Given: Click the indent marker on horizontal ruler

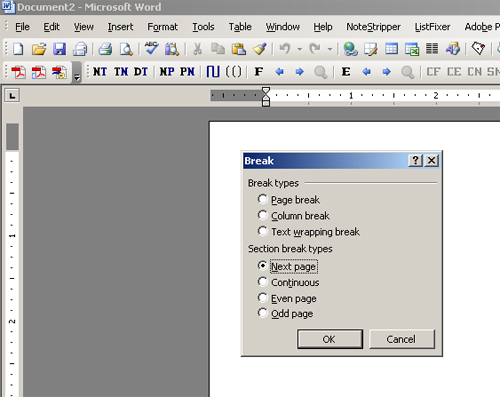Looking at the screenshot, I should 266,97.
